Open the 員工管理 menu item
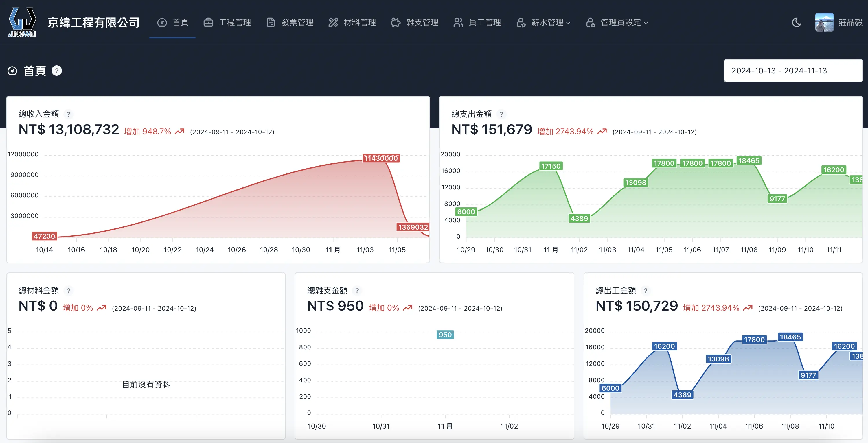Screen dimensions: 868x443 [485, 22]
